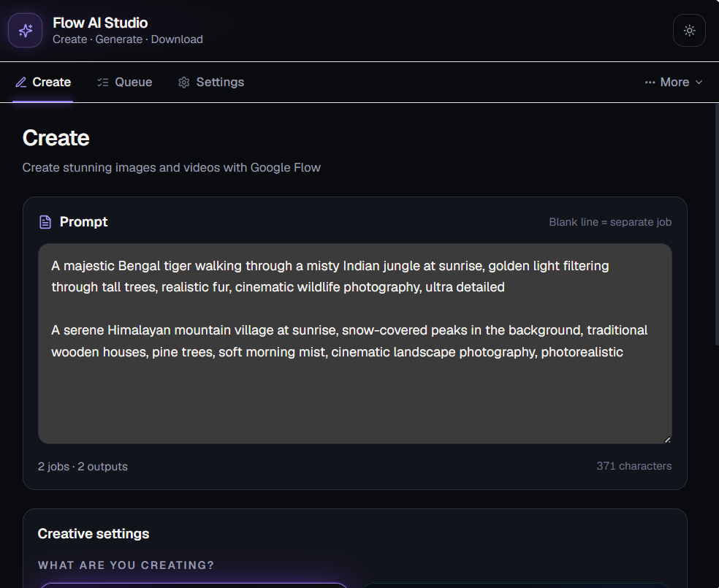Viewport: 719px width, 588px height.
Task: Click the checklist icon beside Queue
Action: click(103, 82)
